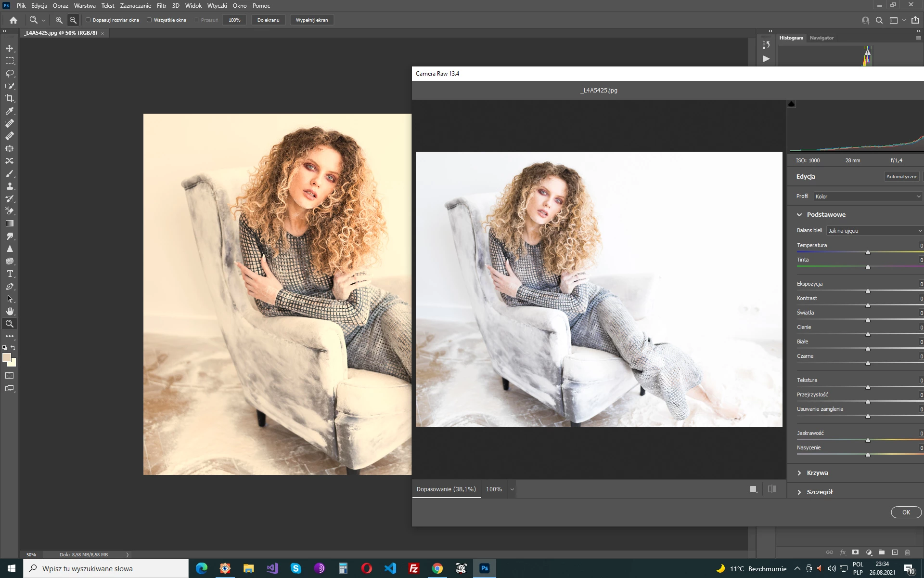Click the Ekspozycja slider handle
Screen dimensions: 924x578
(868, 291)
